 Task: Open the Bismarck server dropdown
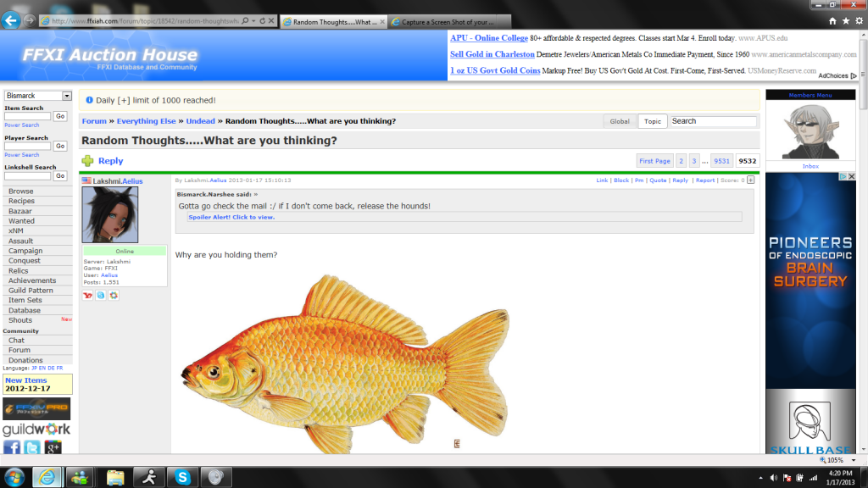coord(38,96)
